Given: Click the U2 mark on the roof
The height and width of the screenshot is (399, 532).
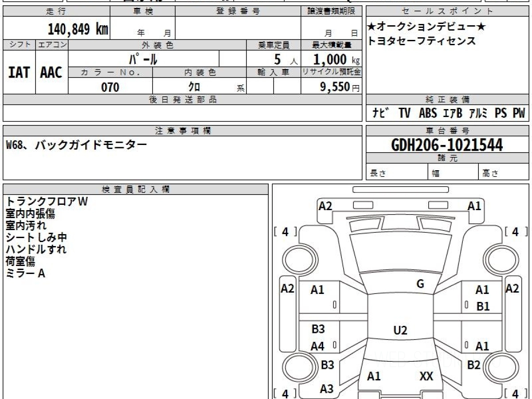Looking at the screenshot, I should click(400, 330).
